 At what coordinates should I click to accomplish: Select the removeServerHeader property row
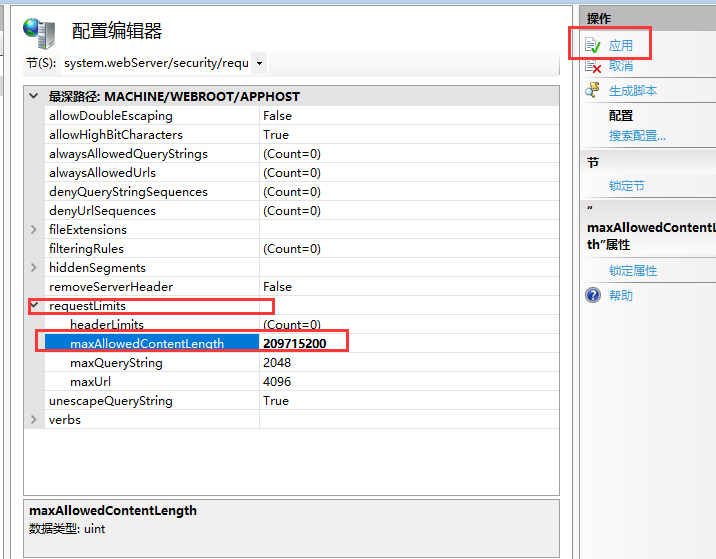coord(110,287)
